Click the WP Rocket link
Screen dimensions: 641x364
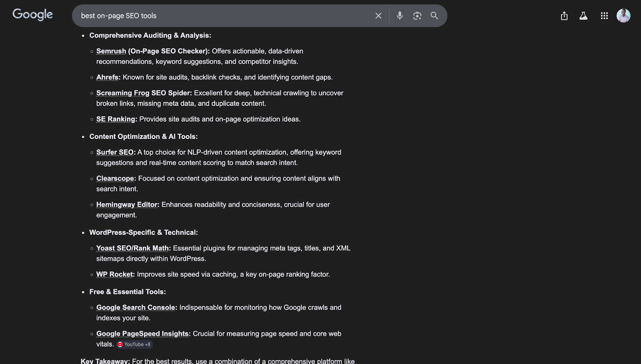click(x=115, y=274)
